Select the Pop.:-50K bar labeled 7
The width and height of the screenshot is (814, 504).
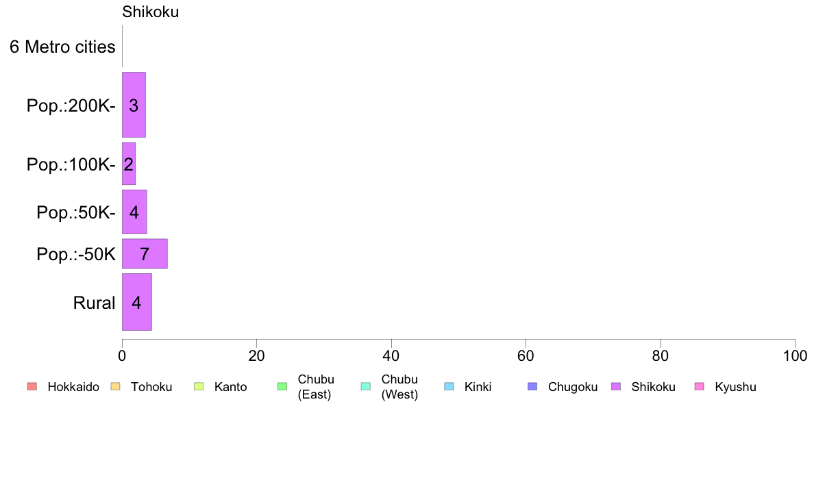[x=145, y=254]
